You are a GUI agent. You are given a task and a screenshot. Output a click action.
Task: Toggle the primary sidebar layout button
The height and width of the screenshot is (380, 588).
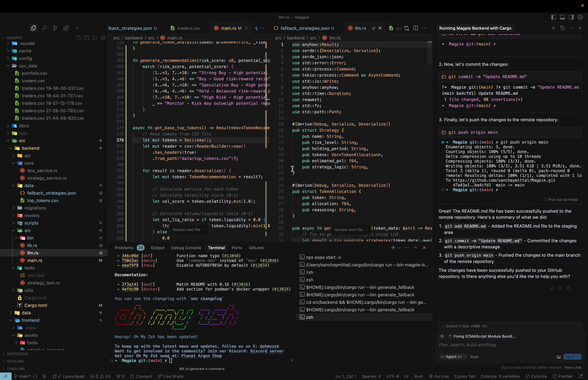[x=554, y=17]
